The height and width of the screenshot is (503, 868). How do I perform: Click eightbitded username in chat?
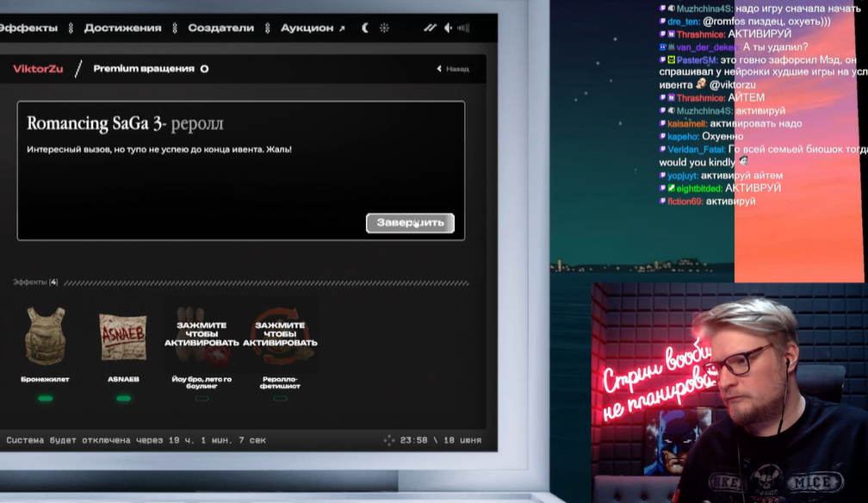point(699,189)
